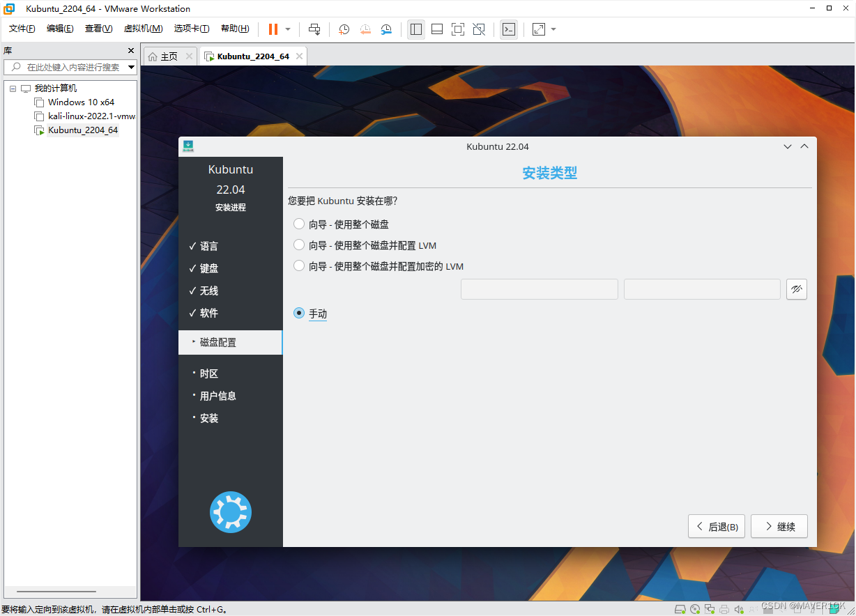Open the 虚拟机 menu
The height and width of the screenshot is (616, 856).
(x=143, y=29)
